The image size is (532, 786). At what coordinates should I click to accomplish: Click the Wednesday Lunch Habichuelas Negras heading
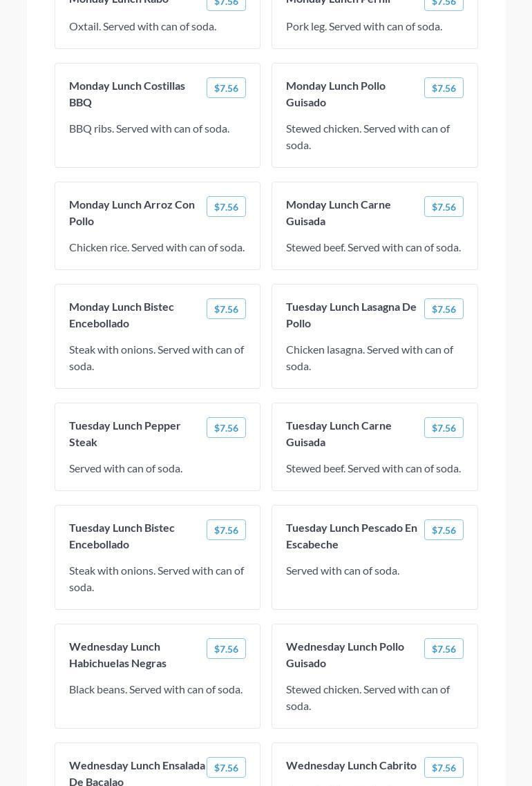point(117,655)
